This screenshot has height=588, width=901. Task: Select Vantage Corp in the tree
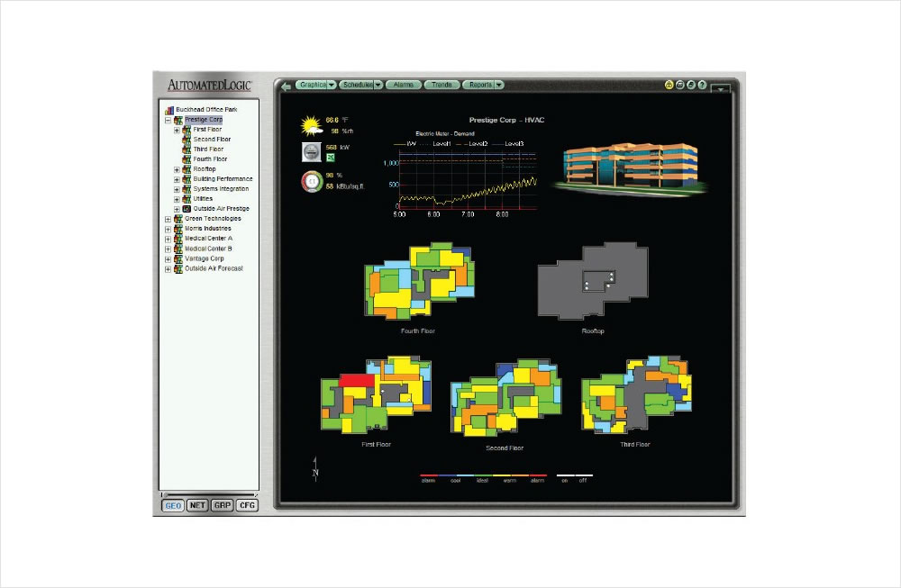[x=204, y=258]
